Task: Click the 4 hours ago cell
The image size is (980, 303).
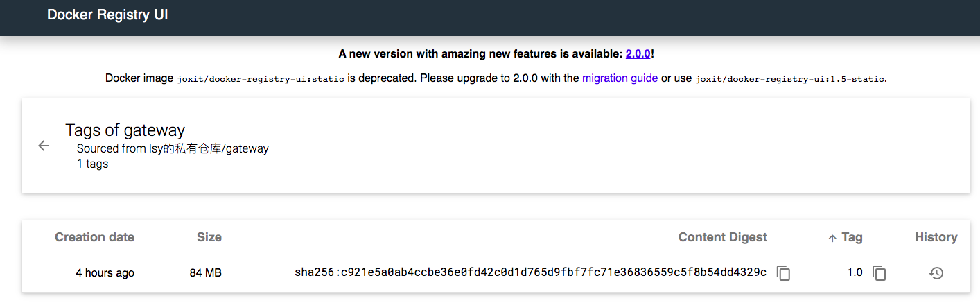Action: pyautogui.click(x=105, y=273)
